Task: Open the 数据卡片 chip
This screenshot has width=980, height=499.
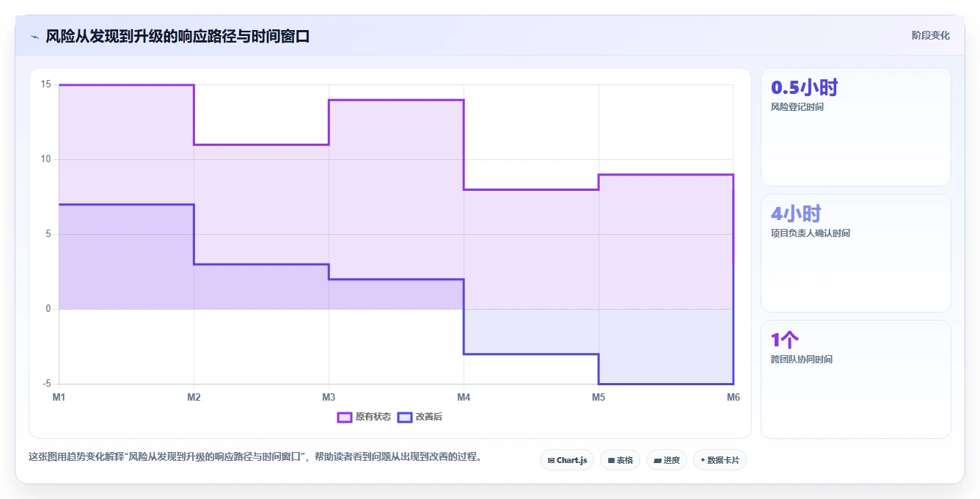Action: (720, 460)
